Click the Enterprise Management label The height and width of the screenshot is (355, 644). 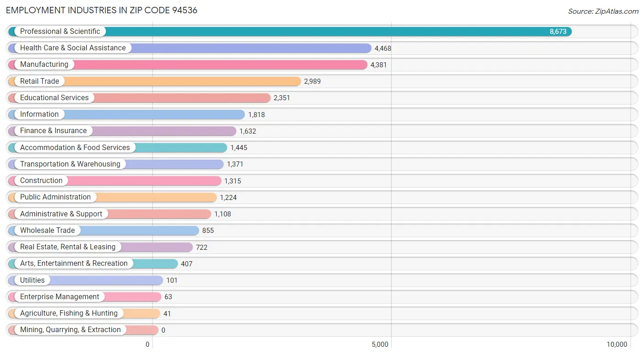click(x=60, y=297)
